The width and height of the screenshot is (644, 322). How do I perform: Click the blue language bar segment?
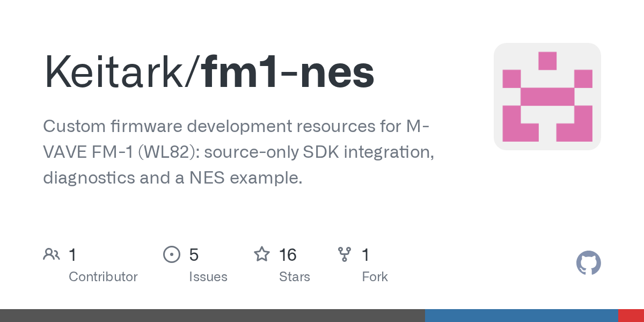522,316
